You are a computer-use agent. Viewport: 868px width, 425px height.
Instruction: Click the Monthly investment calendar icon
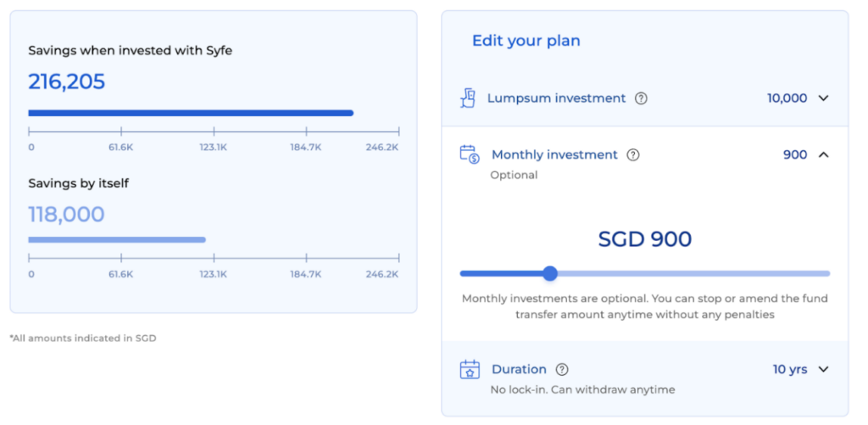[470, 154]
